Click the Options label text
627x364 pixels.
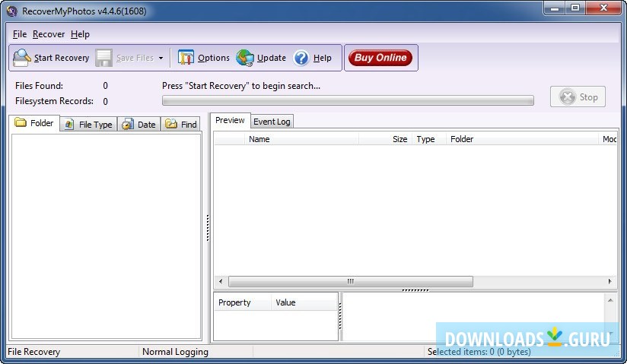(x=214, y=58)
